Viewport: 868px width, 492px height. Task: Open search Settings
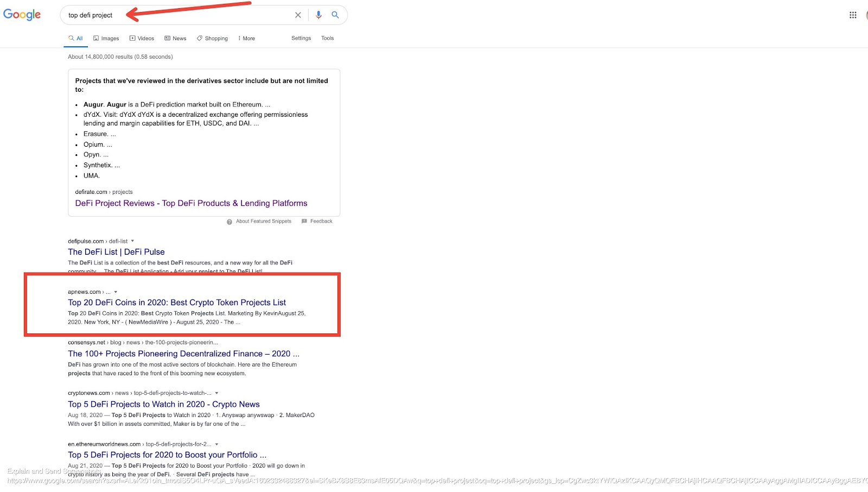pos(301,38)
